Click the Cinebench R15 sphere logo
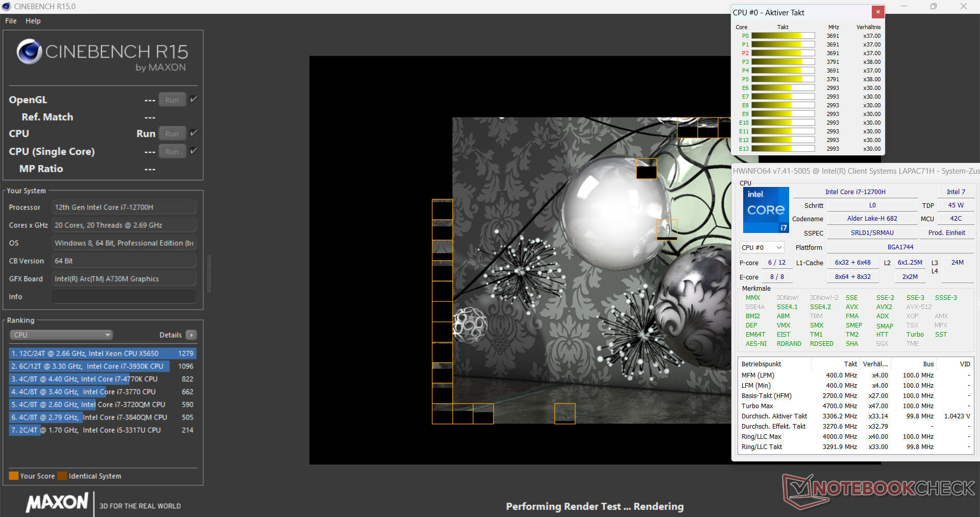 tap(29, 51)
